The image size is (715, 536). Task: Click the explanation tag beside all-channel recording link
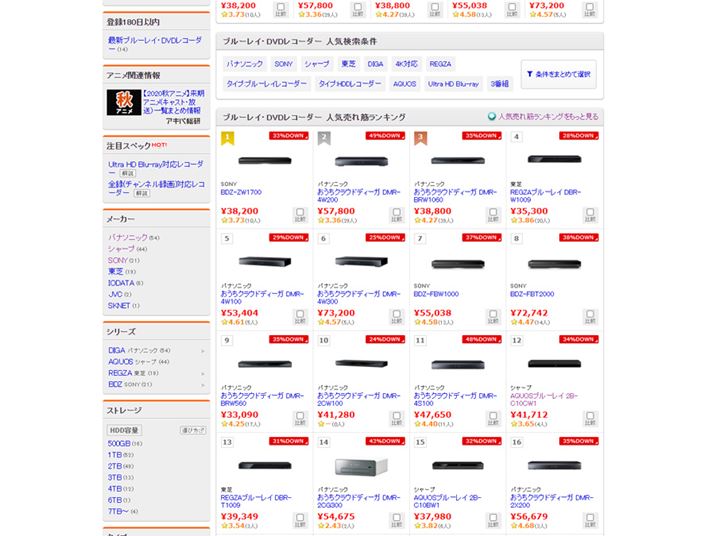pyautogui.click(x=142, y=193)
